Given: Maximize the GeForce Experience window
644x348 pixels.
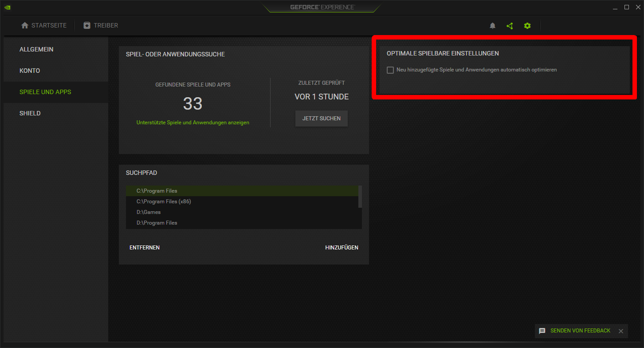Looking at the screenshot, I should click(x=627, y=7).
